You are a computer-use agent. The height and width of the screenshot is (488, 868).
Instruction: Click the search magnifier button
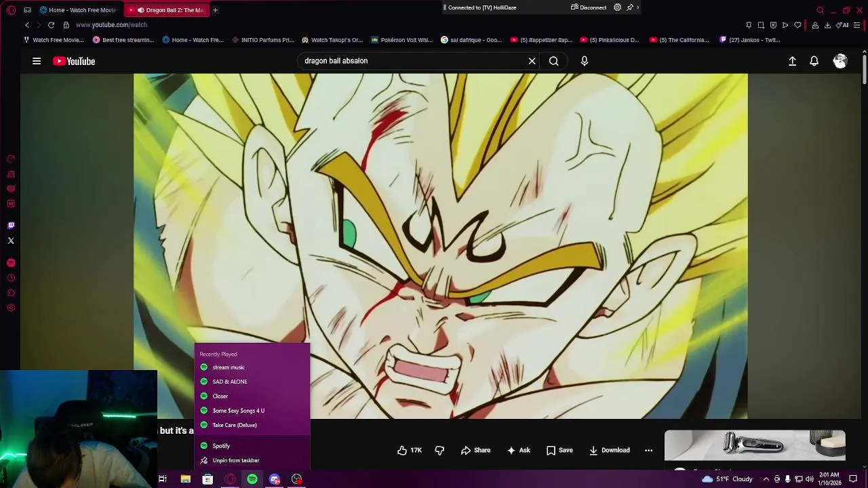[554, 61]
